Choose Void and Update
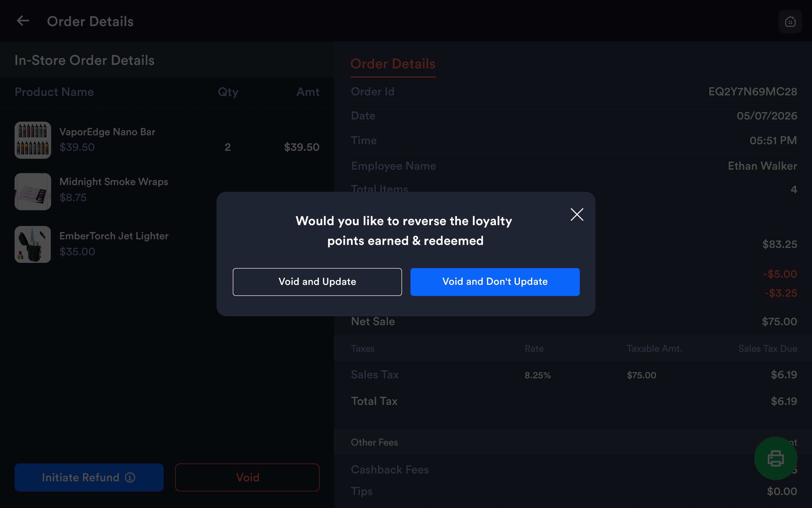The image size is (812, 508). click(317, 282)
